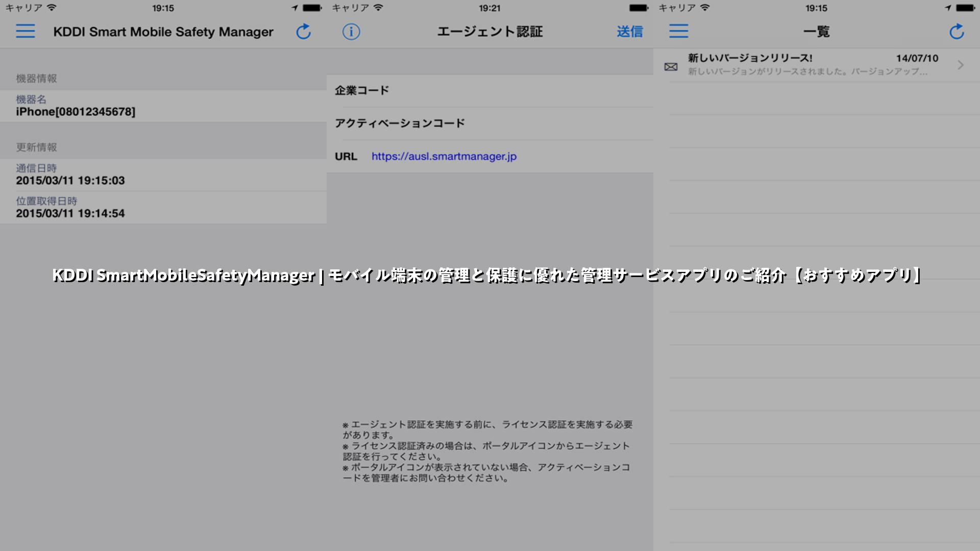Expand chevron on 新しいバージョンリリース! row
The image size is (980, 551).
click(961, 65)
